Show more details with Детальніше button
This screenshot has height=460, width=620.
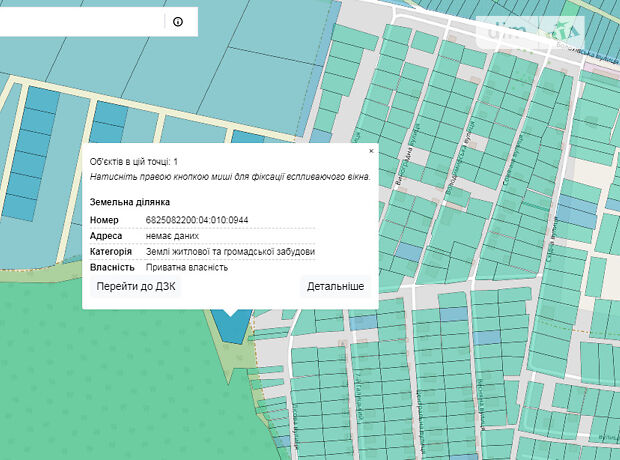[x=335, y=286]
